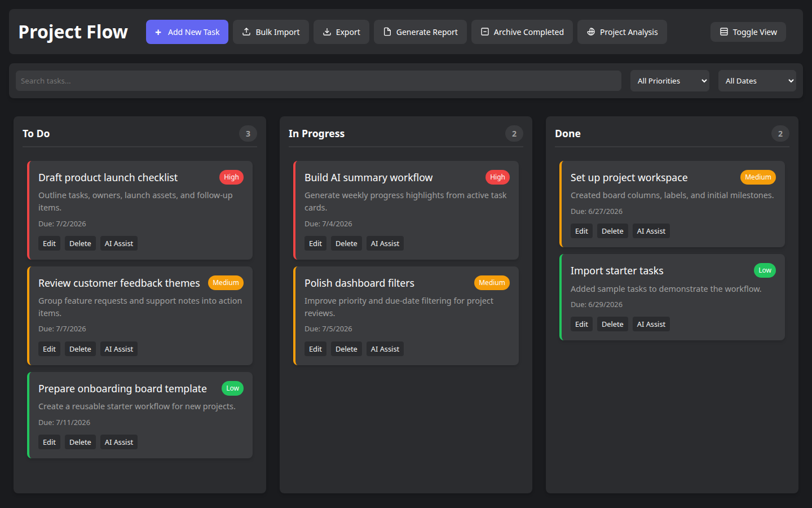Click the To Do column count badge
Viewport: 812px width, 508px height.
pyautogui.click(x=248, y=134)
